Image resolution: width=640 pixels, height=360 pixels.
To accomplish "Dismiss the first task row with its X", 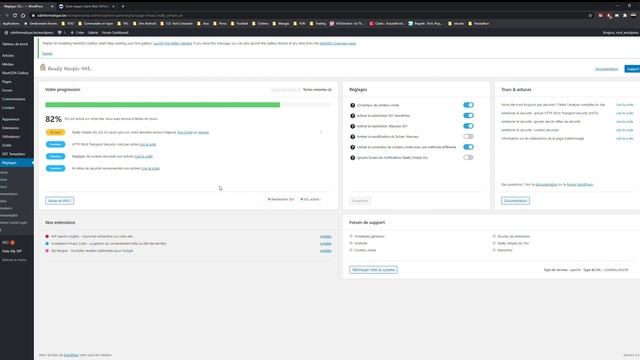I will coord(321,132).
